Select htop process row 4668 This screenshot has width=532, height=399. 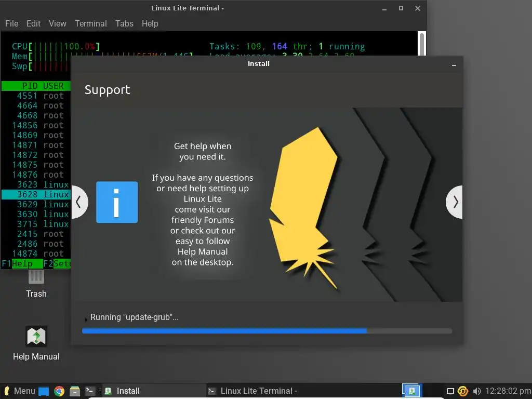tap(36, 115)
